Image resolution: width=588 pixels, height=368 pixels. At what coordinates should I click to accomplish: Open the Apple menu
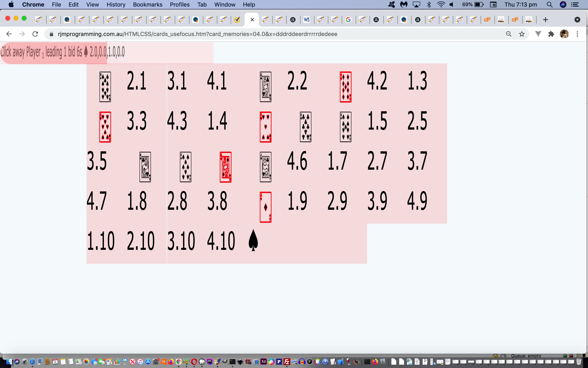tap(11, 5)
